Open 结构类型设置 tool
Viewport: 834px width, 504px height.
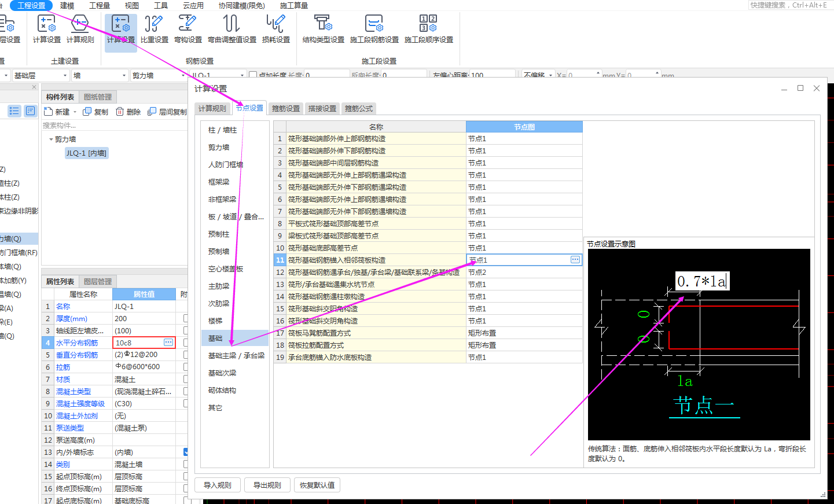point(324,30)
